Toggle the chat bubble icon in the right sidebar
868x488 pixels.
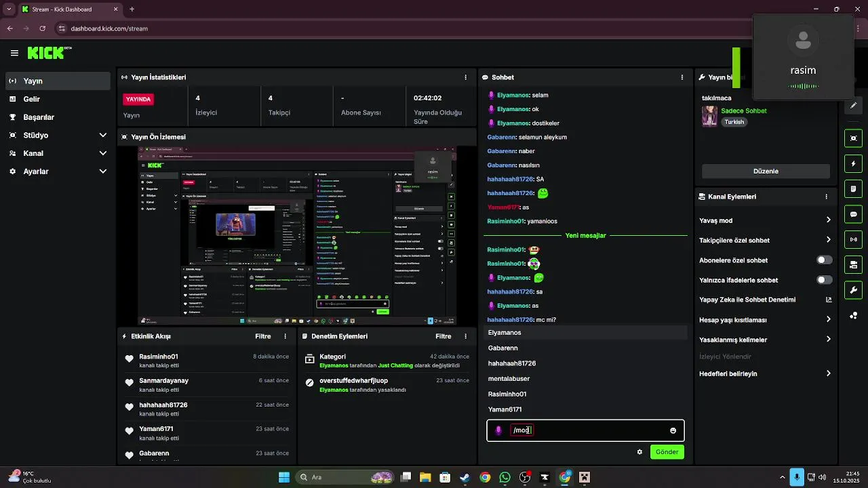[853, 214]
